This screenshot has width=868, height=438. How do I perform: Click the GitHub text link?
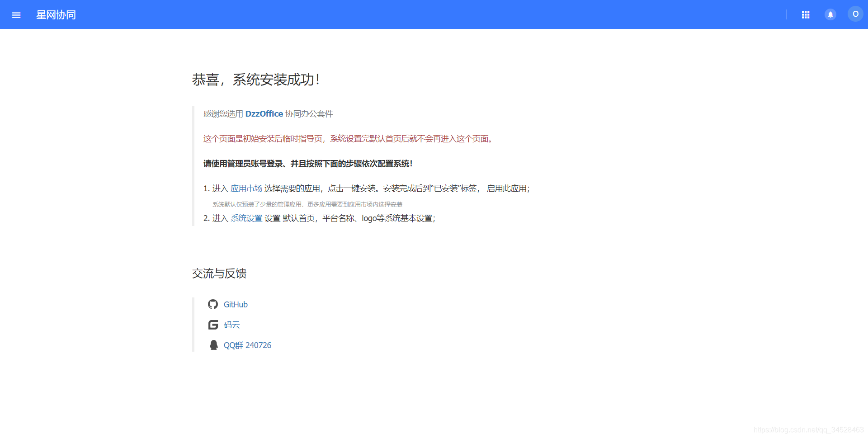point(236,304)
